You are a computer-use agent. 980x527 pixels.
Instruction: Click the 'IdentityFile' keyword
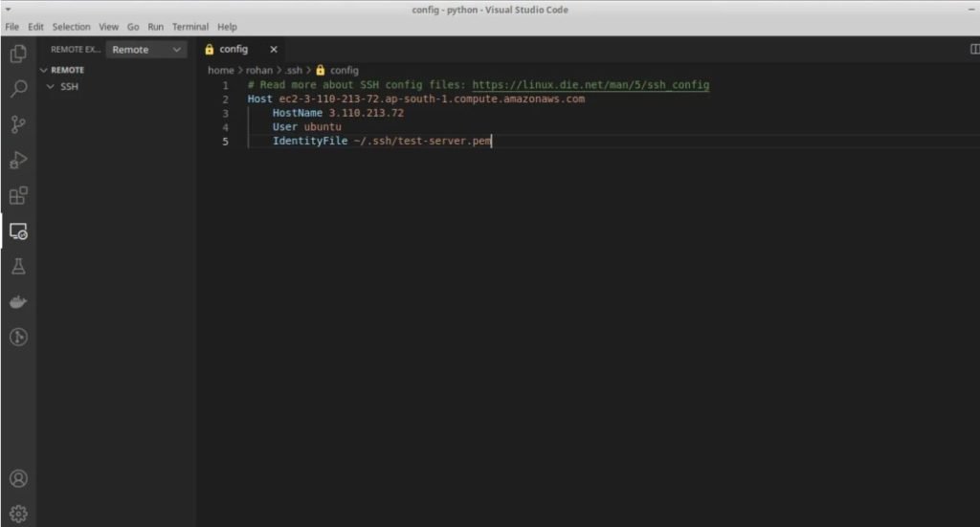(x=310, y=142)
